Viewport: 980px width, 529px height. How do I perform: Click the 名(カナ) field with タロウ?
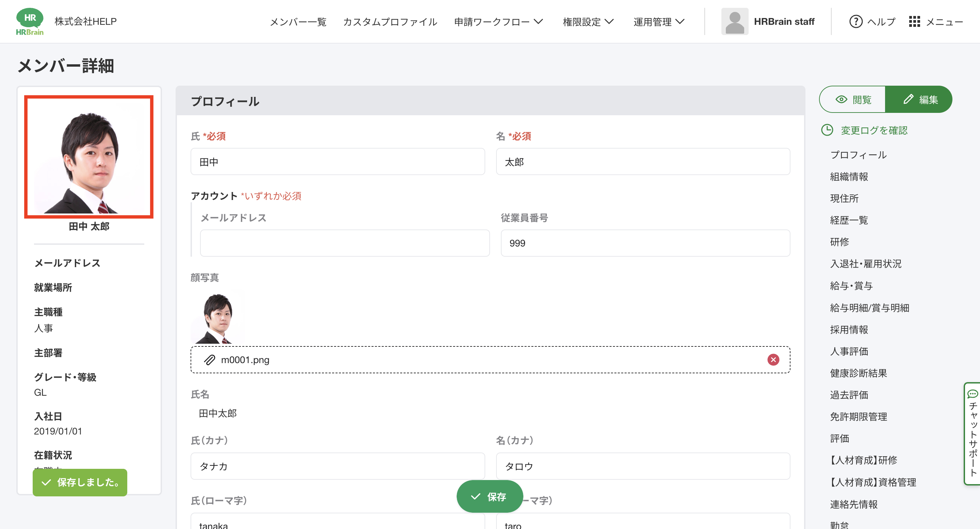(x=643, y=466)
